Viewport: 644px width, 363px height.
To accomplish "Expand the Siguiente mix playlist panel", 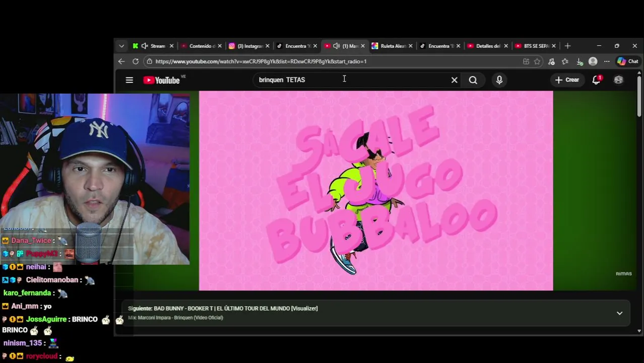I will click(619, 313).
